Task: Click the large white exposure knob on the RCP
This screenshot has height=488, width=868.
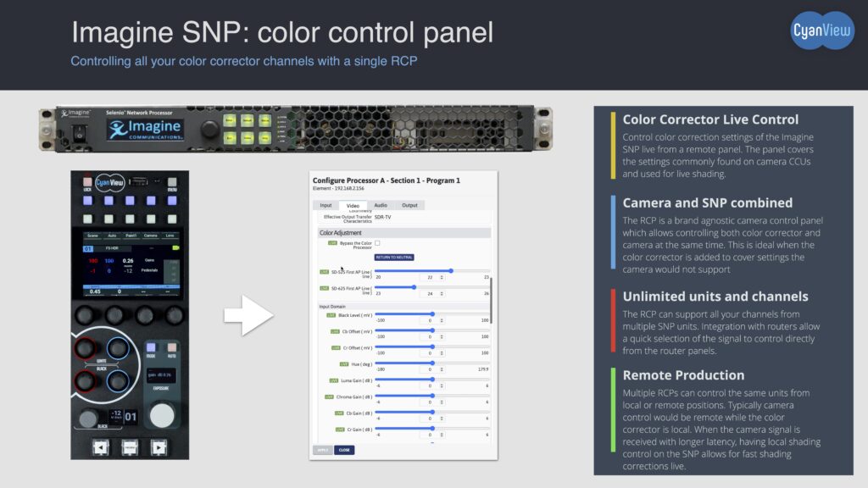Action: (x=162, y=415)
